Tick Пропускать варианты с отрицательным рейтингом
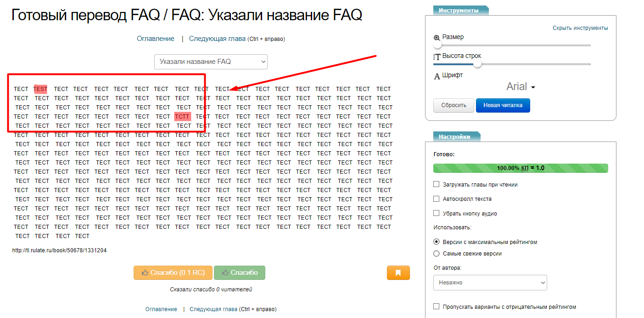The height and width of the screenshot is (318, 644). (x=437, y=307)
